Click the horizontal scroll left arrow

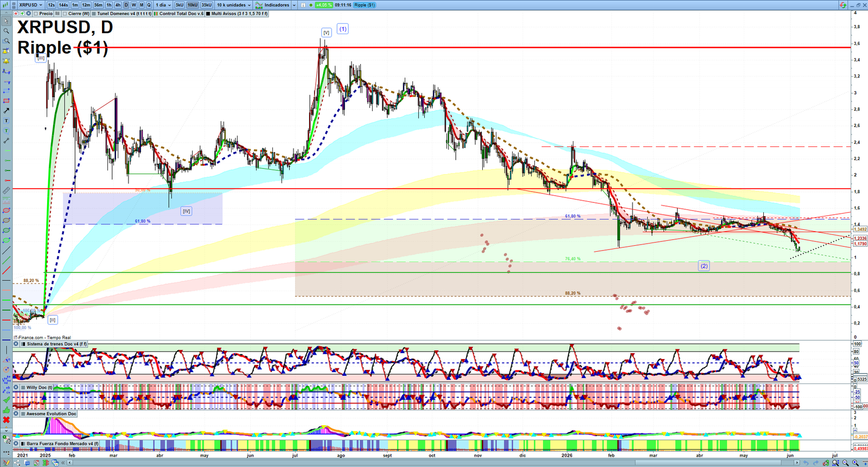(x=70, y=463)
